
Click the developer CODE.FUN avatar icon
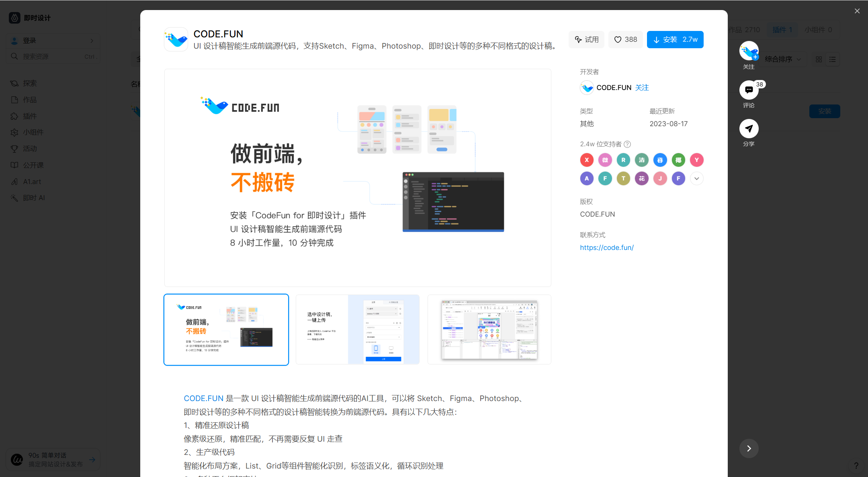click(587, 88)
